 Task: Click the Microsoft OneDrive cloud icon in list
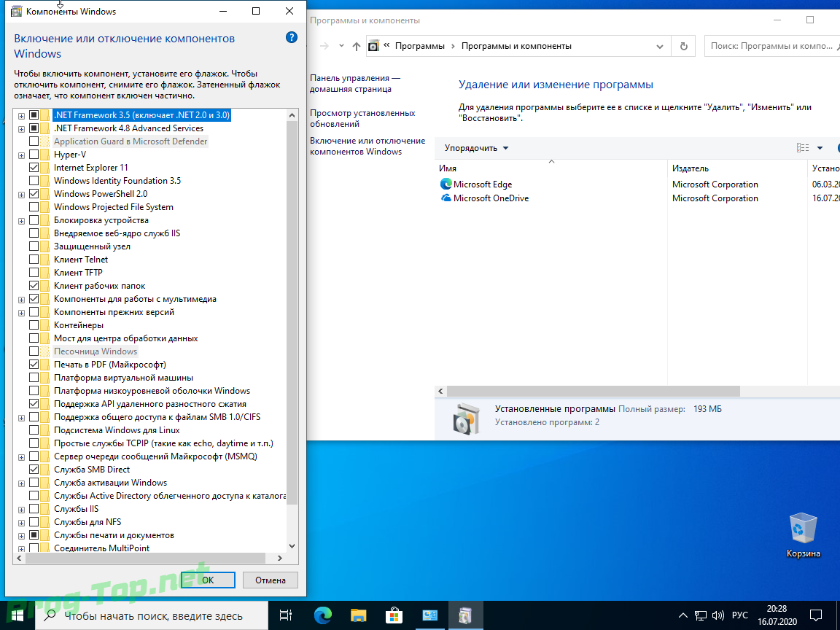446,198
